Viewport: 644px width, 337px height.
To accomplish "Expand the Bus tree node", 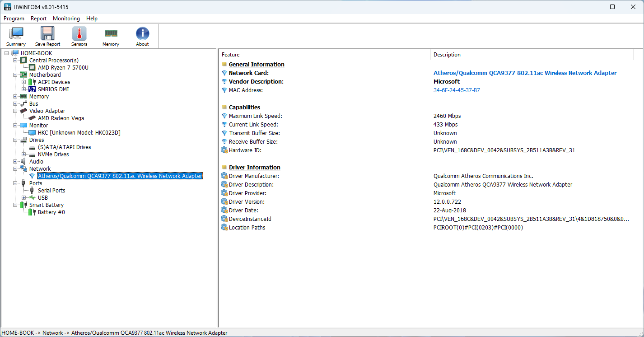I will (15, 104).
